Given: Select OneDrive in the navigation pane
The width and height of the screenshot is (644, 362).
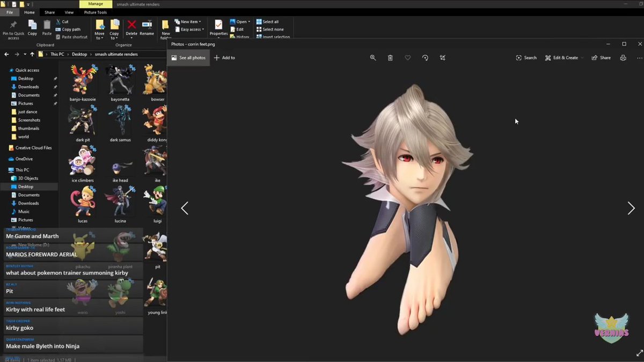Looking at the screenshot, I should [x=24, y=159].
